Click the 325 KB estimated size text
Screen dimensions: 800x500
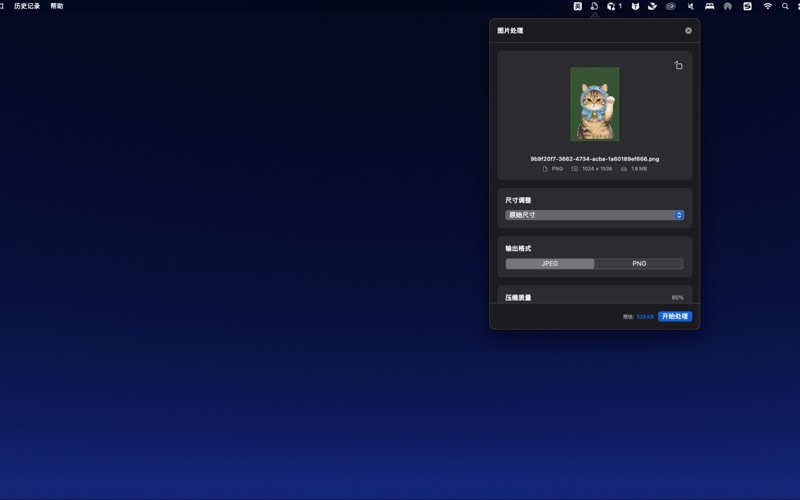(645, 317)
